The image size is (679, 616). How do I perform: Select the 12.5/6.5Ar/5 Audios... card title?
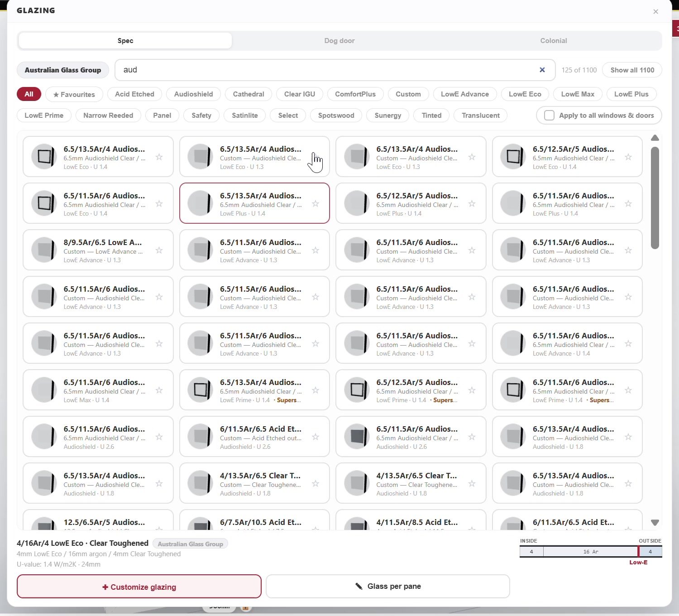[104, 522]
